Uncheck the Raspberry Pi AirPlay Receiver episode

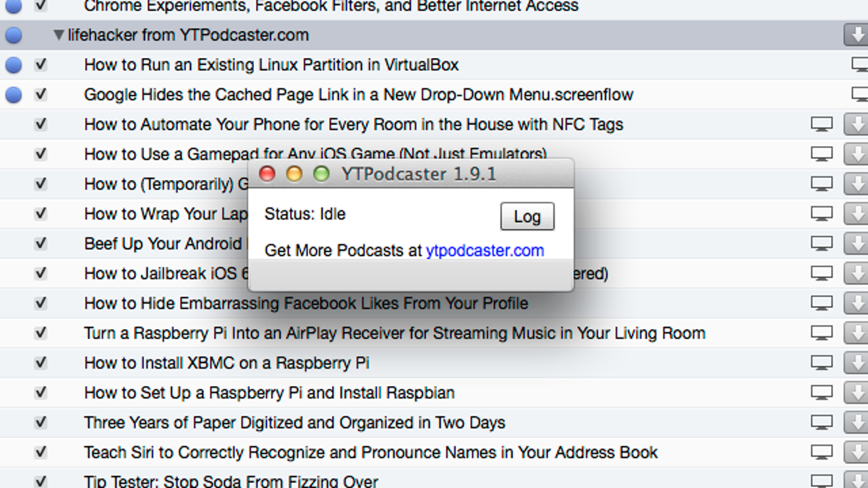coord(41,333)
